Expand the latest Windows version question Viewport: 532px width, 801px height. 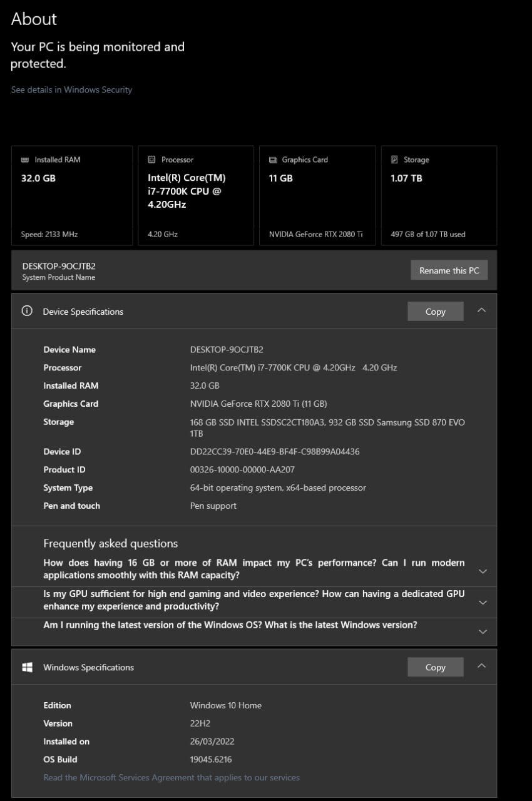coord(483,632)
